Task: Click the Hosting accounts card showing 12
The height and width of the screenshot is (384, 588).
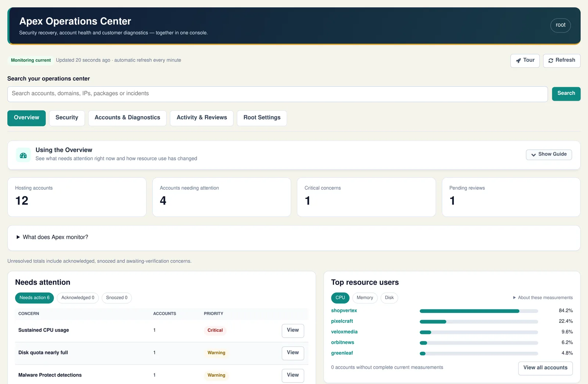Action: (x=77, y=197)
